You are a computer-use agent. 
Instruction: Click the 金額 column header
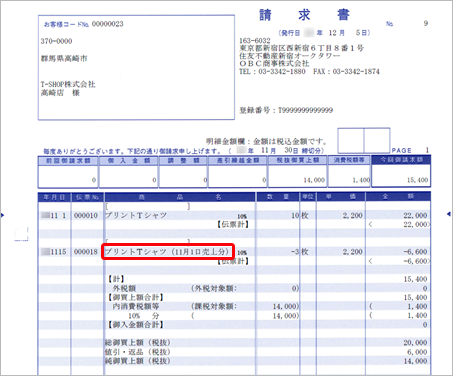pos(398,197)
